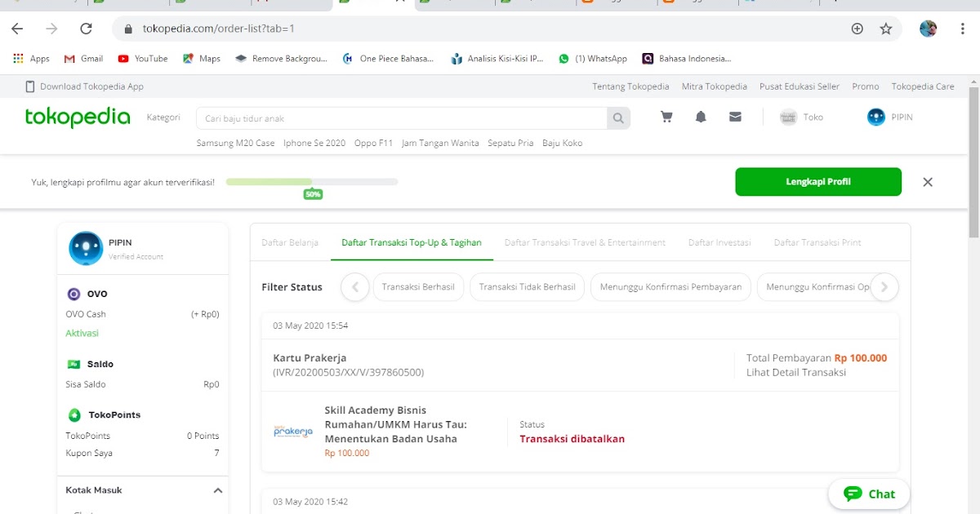980x514 pixels.
Task: Click Oppo F11 suggestion
Action: [x=373, y=143]
